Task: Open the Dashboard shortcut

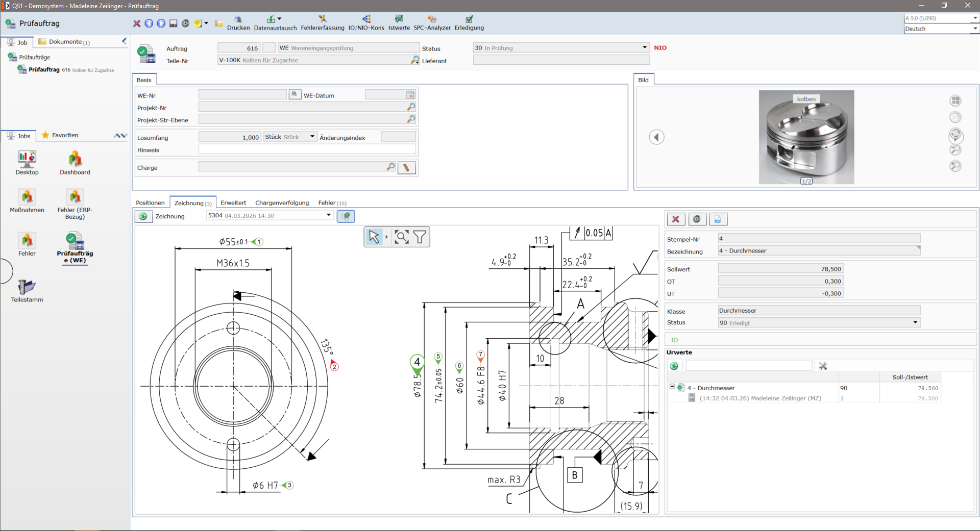Action: pos(75,163)
